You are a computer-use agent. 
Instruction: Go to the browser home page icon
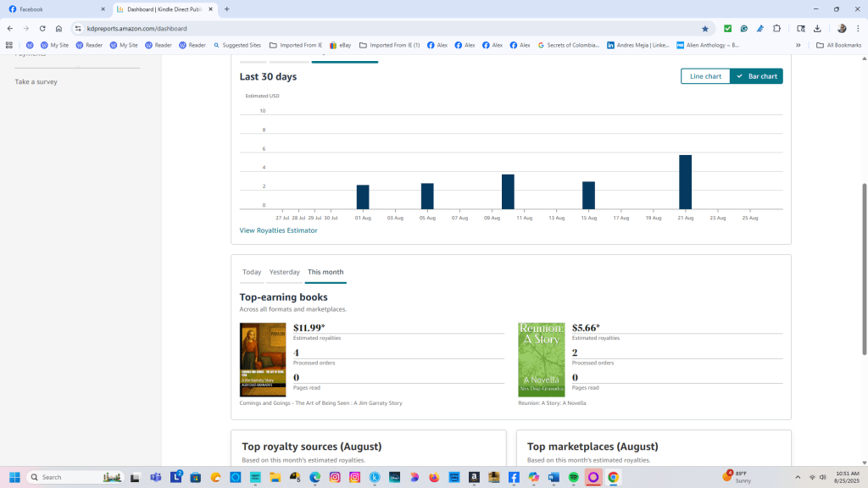[58, 28]
